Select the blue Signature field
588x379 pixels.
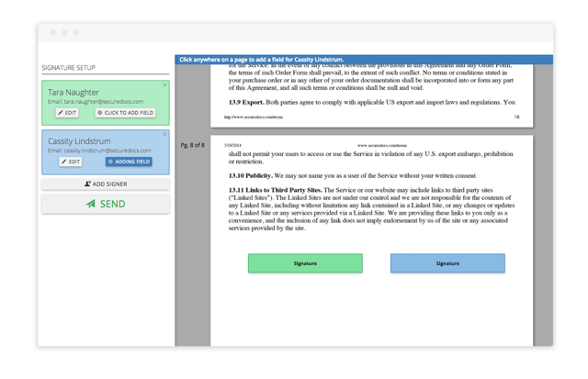[x=447, y=263]
